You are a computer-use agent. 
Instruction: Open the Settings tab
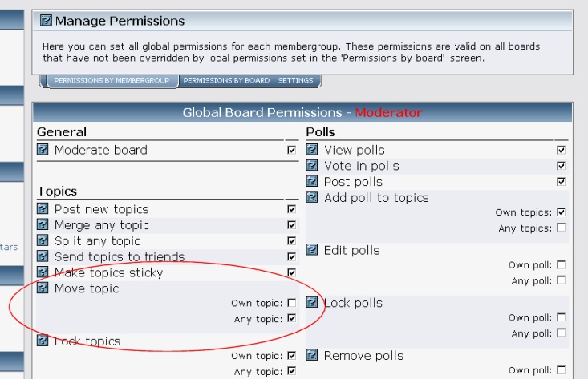pos(295,80)
